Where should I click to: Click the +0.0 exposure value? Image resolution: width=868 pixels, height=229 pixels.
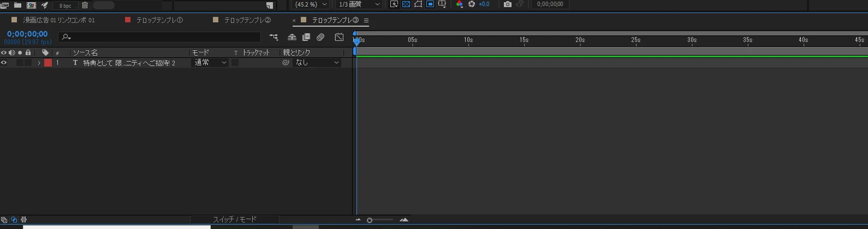(484, 4)
